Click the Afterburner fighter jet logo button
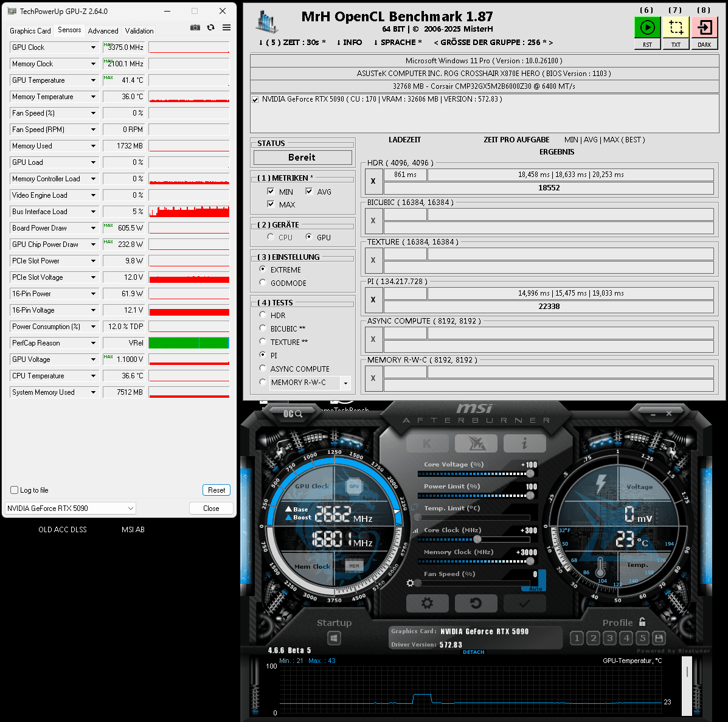Image resolution: width=728 pixels, height=722 pixels. pyautogui.click(x=476, y=443)
